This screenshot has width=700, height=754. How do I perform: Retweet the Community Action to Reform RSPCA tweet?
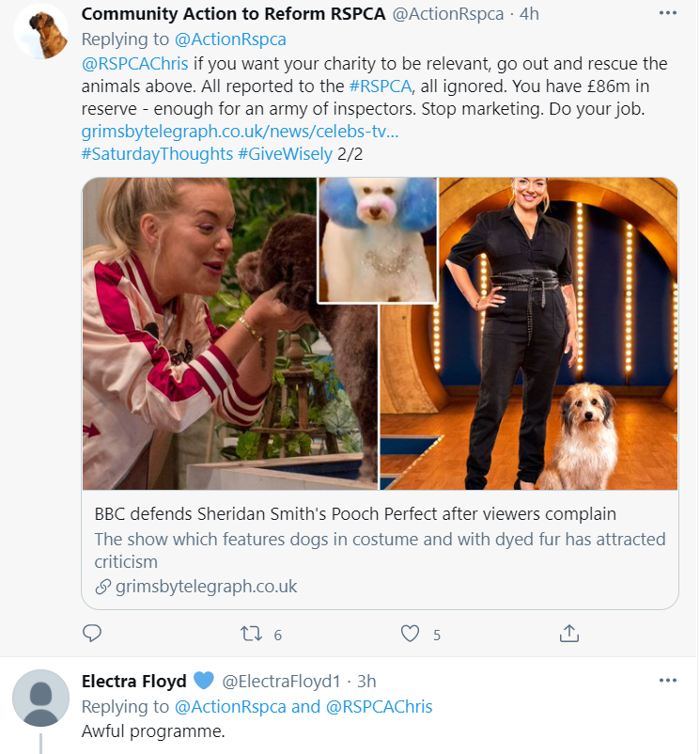pyautogui.click(x=251, y=634)
